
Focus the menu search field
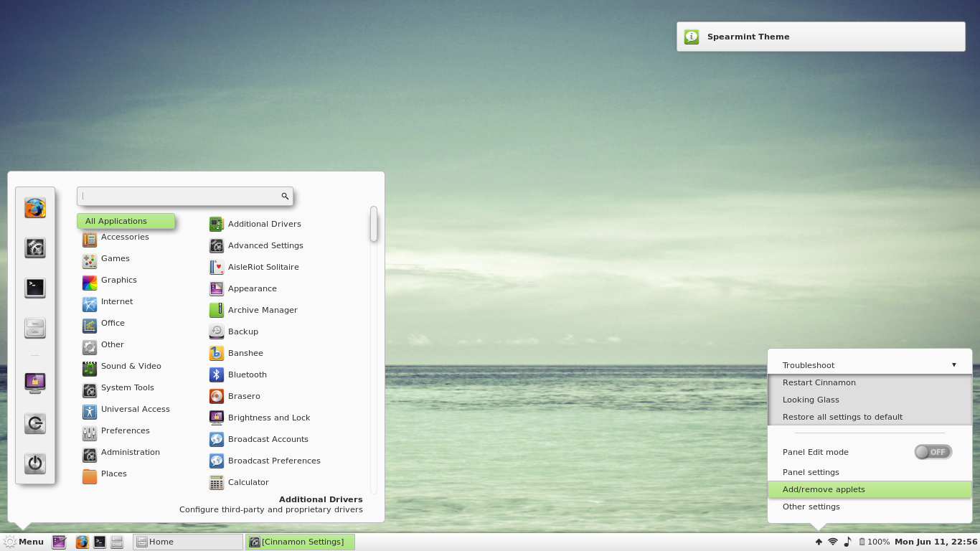(x=184, y=196)
